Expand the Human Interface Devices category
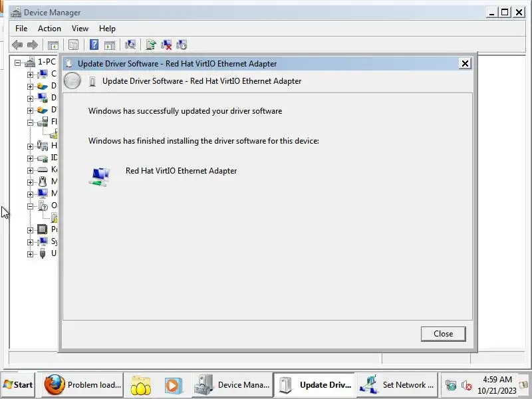 pos(30,146)
